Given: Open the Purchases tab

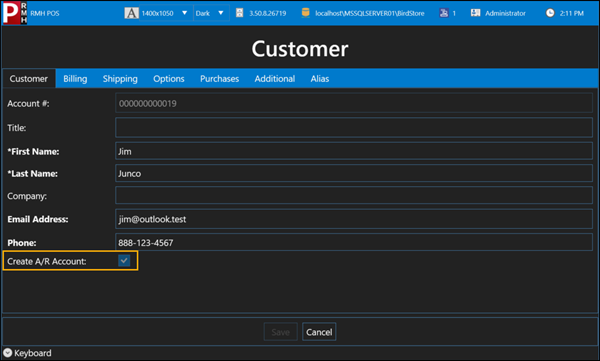Looking at the screenshot, I should tap(220, 78).
